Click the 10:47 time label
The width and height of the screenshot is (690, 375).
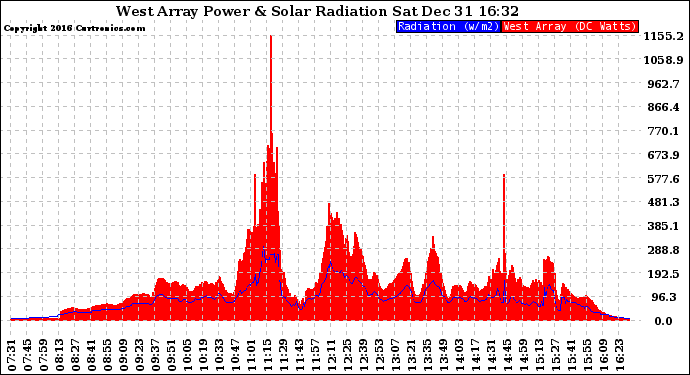tap(236, 355)
